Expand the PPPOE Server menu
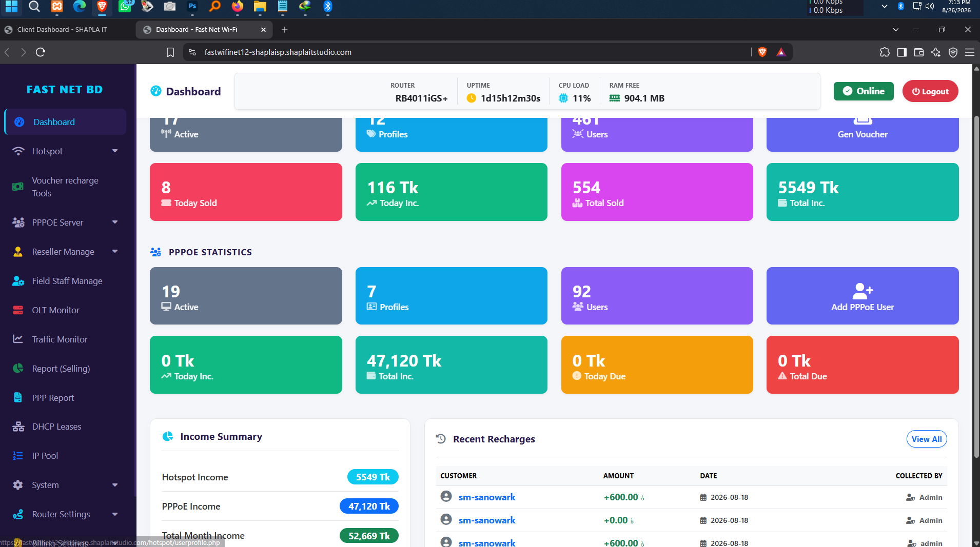This screenshot has height=547, width=980. click(65, 222)
